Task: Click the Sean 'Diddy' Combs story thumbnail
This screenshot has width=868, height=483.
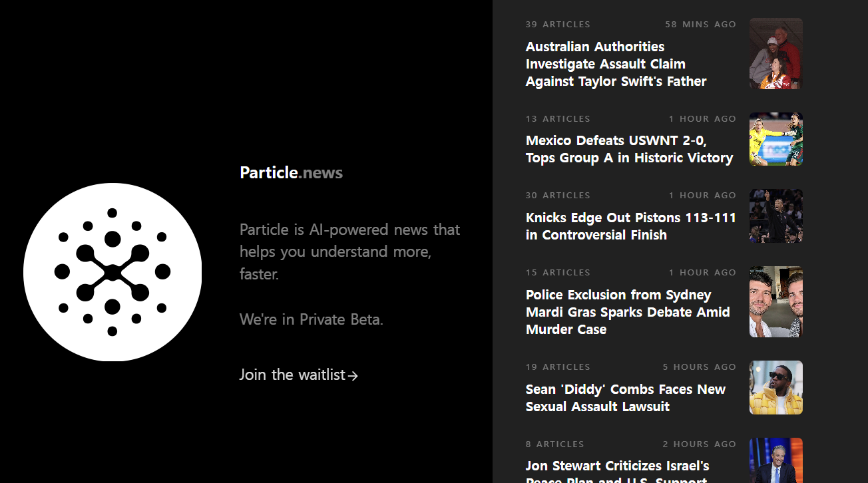Action: point(775,387)
